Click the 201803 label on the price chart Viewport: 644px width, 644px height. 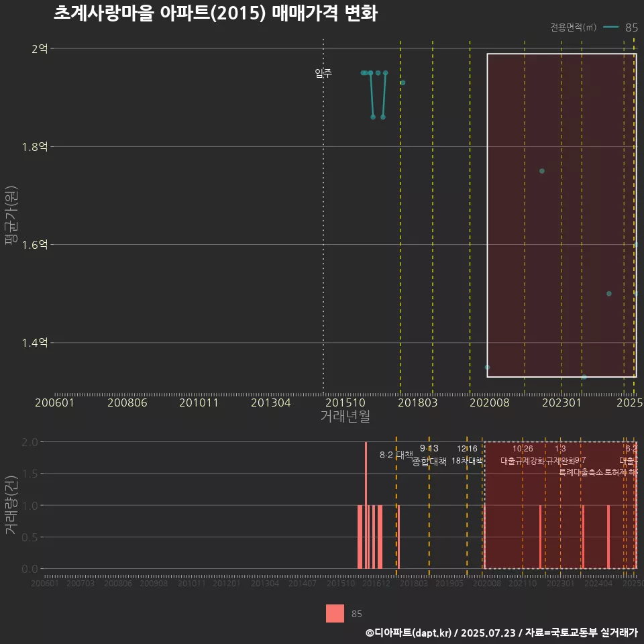click(x=417, y=402)
